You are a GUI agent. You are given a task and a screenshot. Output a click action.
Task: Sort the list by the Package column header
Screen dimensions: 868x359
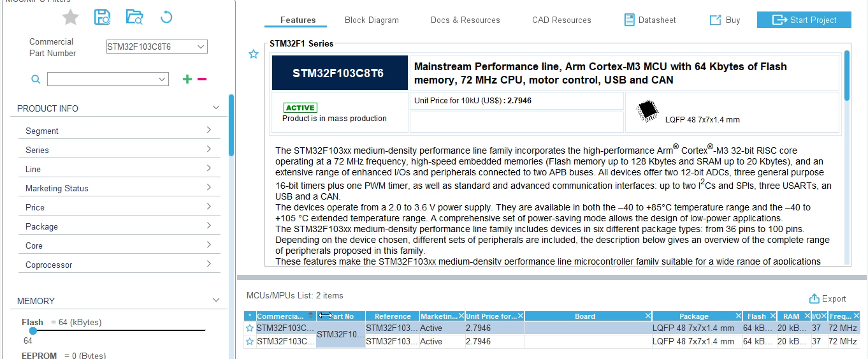(693, 316)
